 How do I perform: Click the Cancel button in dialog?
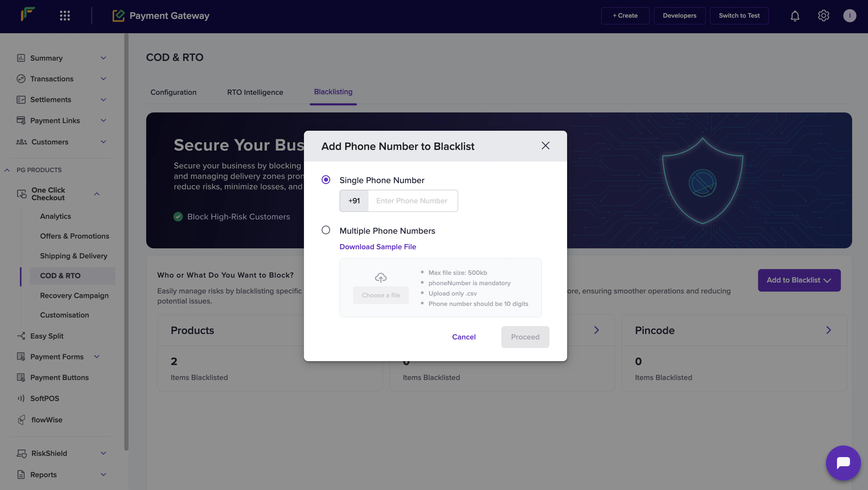click(464, 337)
